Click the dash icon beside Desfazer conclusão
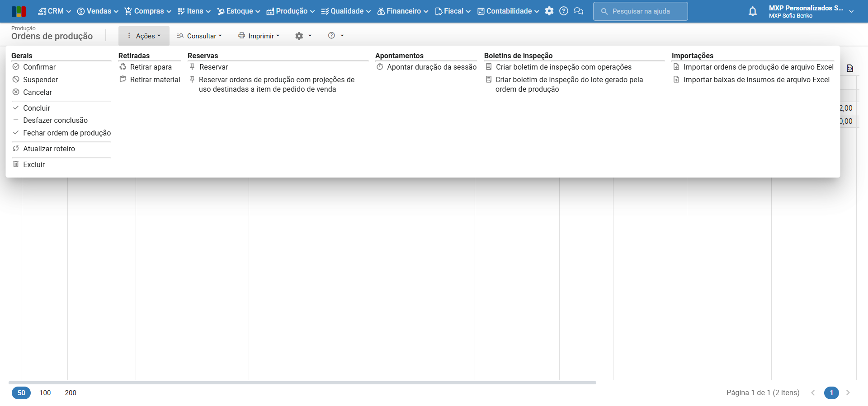868x406 pixels. (16, 120)
